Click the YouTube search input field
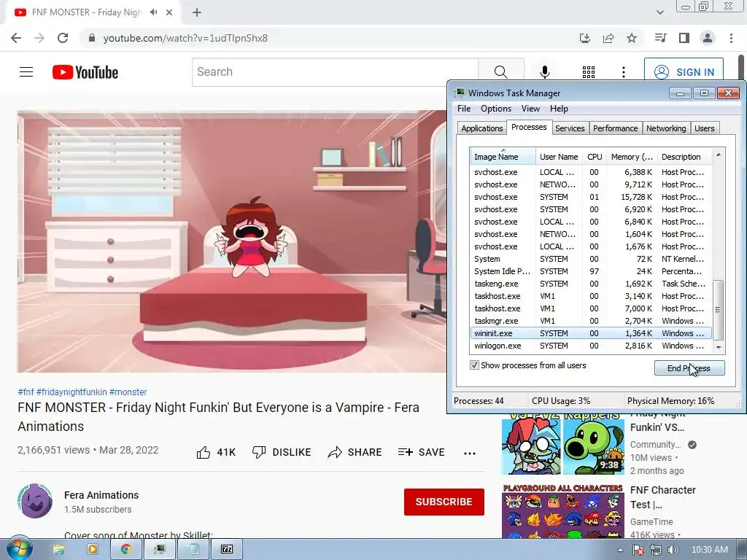Image resolution: width=747 pixels, height=560 pixels. click(x=336, y=72)
